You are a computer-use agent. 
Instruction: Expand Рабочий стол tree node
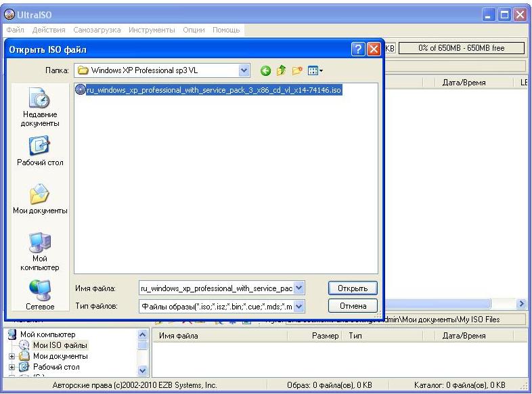[12, 367]
